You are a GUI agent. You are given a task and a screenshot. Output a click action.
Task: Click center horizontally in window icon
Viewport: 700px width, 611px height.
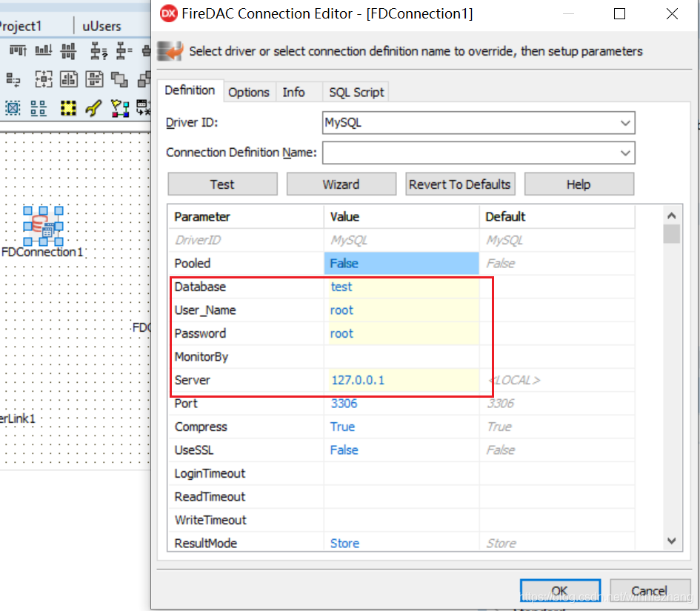(x=69, y=79)
